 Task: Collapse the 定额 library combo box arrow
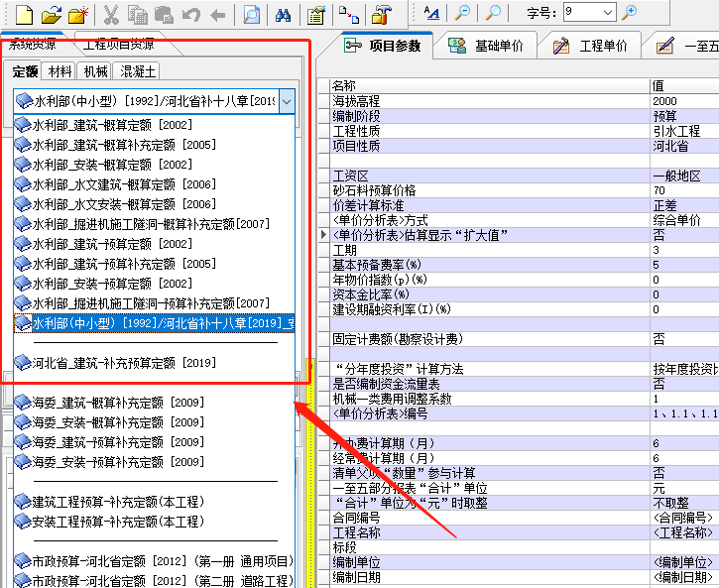pos(287,101)
